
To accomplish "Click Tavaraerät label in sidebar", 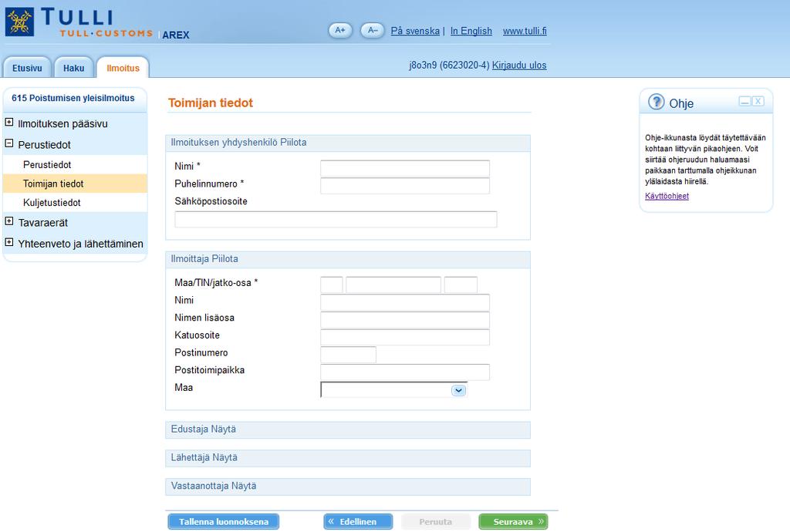I will [x=43, y=223].
